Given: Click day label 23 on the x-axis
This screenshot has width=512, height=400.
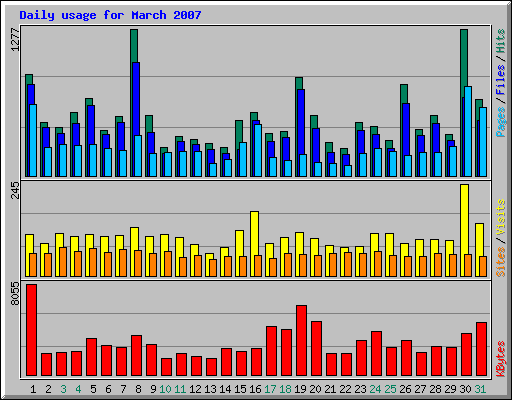Looking at the screenshot, I should (x=360, y=389).
